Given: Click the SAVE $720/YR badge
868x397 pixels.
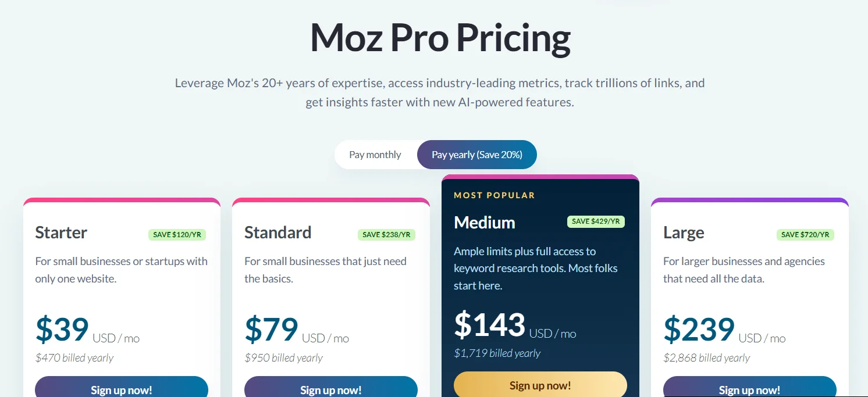Looking at the screenshot, I should point(805,235).
